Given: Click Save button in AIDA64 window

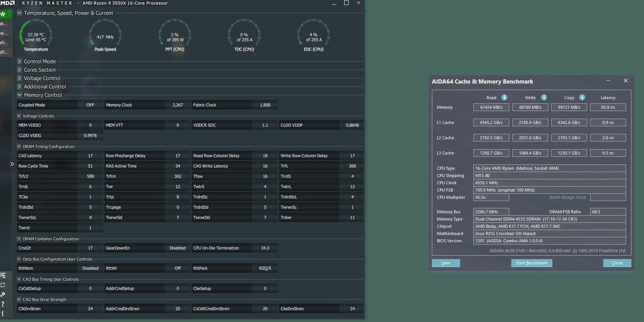Looking at the screenshot, I should point(446,263).
